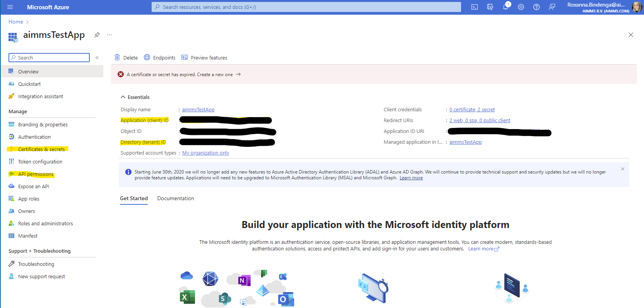
Task: Open the Managed application aimmsTestApp link
Action: (x=465, y=142)
